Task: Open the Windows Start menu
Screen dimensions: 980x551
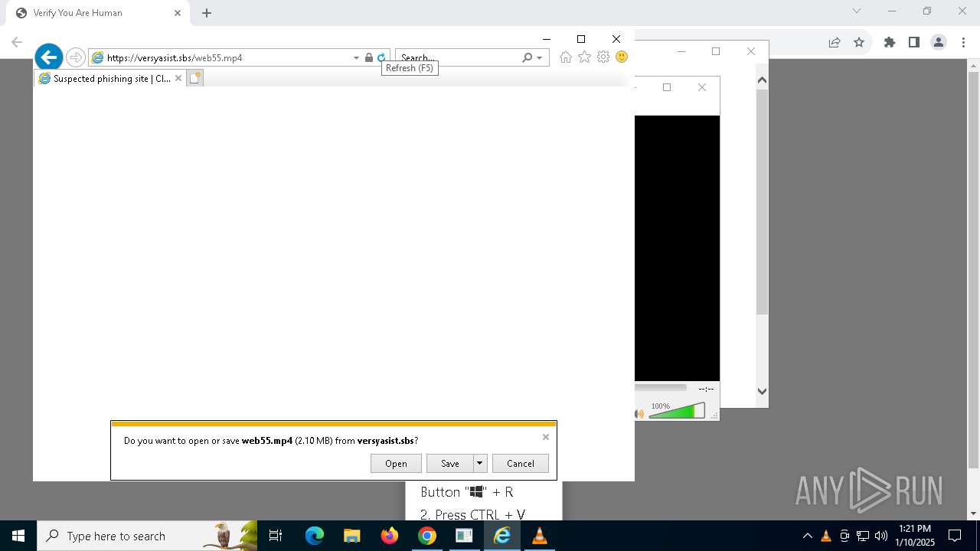Action: [x=18, y=536]
